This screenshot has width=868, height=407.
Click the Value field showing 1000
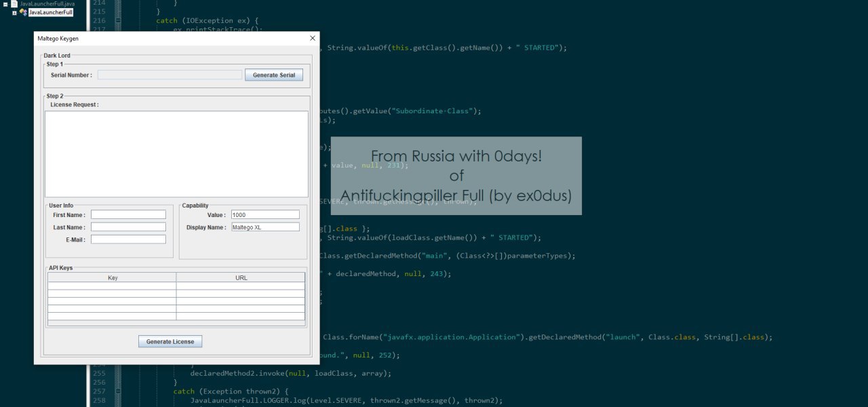(265, 214)
